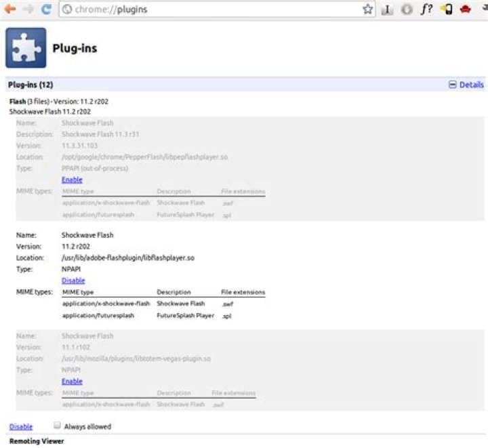Click the Remoting Viewer plug-in heading
488x448 pixels.
click(x=37, y=441)
